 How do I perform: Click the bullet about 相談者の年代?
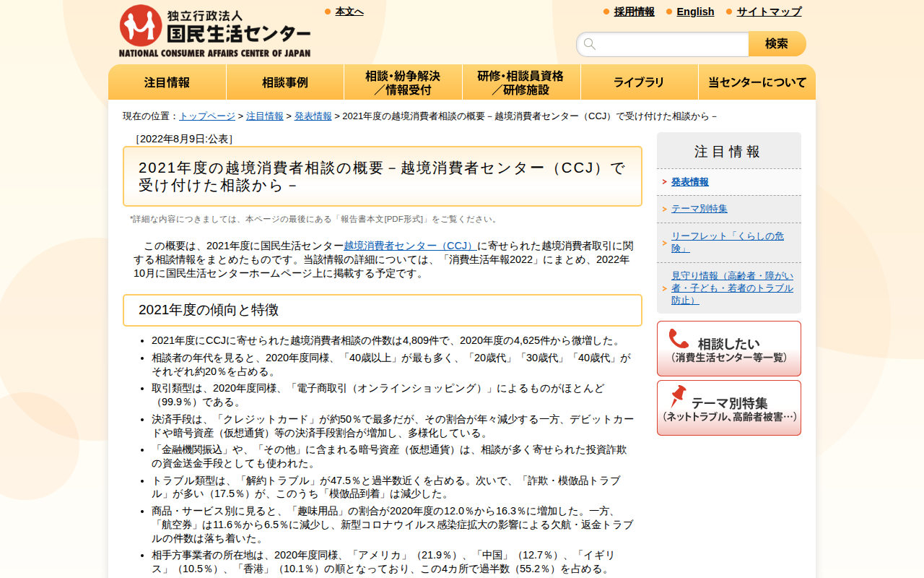(391, 365)
